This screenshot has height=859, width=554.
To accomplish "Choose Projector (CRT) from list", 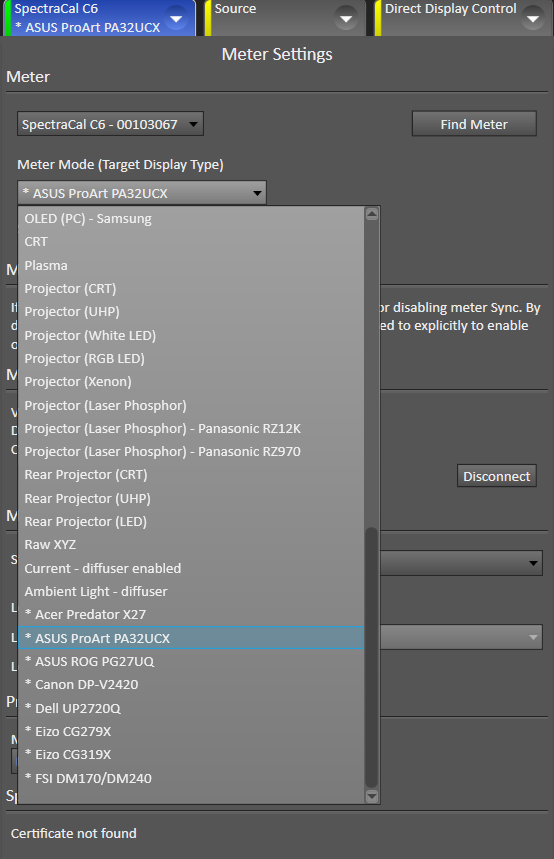I will pyautogui.click(x=191, y=288).
